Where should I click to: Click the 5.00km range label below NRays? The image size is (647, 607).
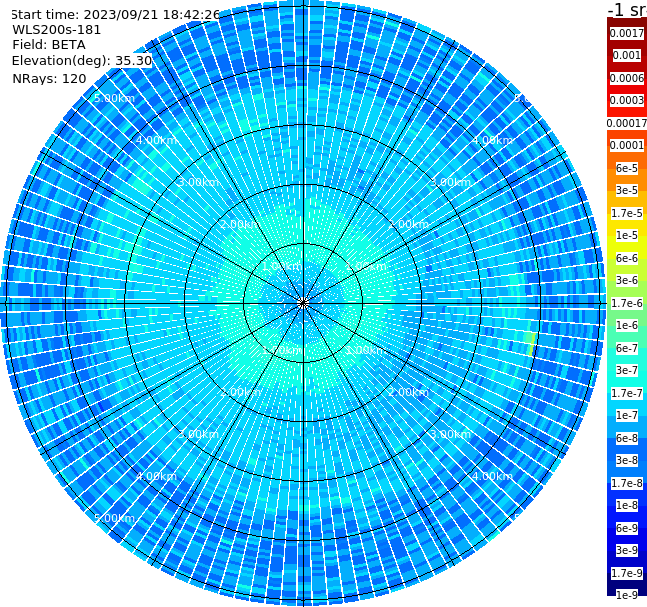[114, 98]
